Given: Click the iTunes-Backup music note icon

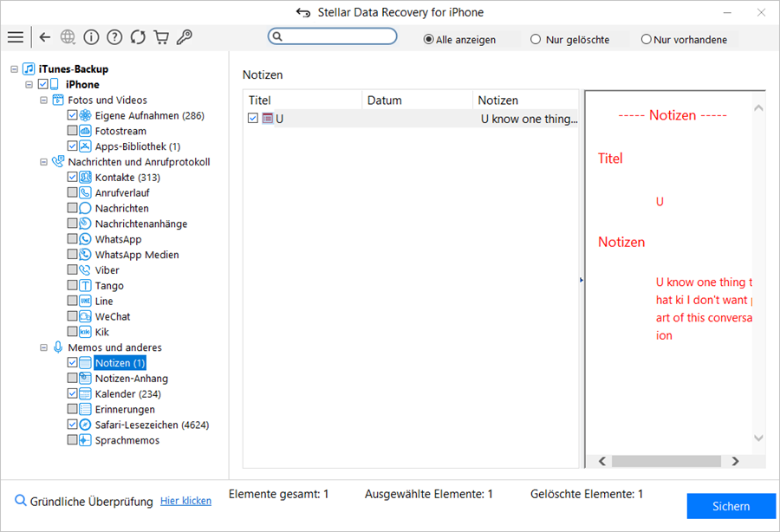Looking at the screenshot, I should point(29,68).
